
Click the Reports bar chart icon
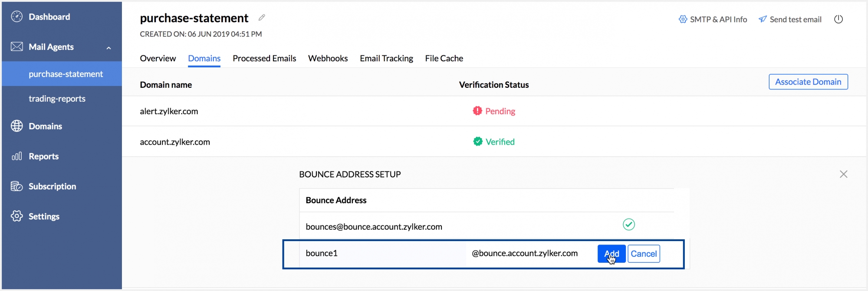click(17, 156)
